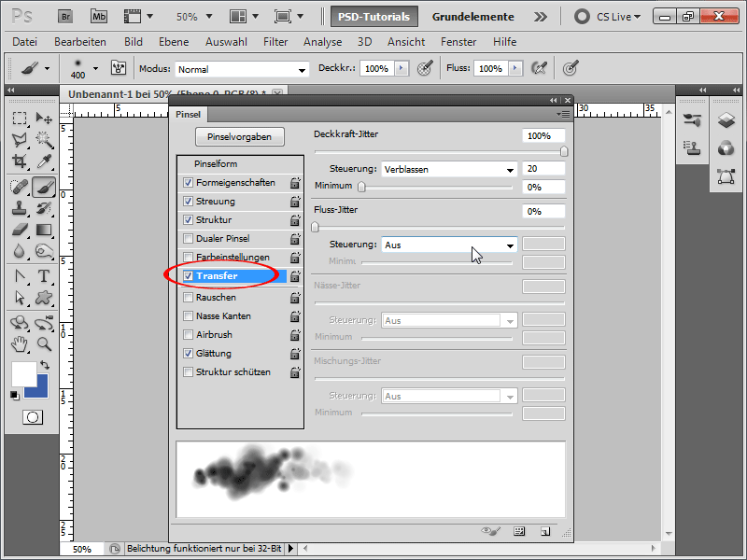Select the Pen tool
This screenshot has height=560, width=747.
pyautogui.click(x=19, y=276)
